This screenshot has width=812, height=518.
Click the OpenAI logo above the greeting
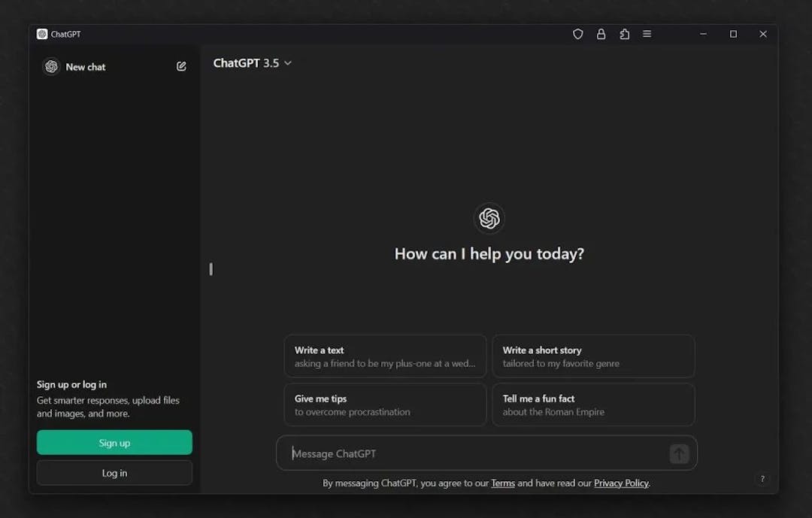point(489,219)
